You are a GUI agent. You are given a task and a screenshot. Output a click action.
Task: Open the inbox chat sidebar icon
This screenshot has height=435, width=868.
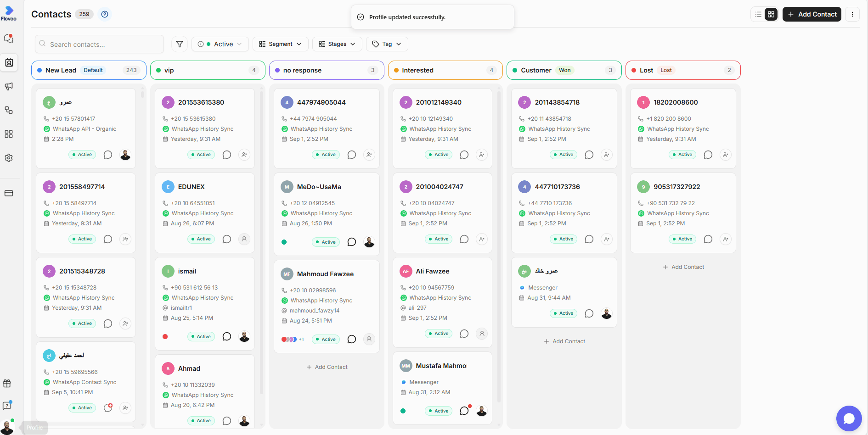coord(9,39)
